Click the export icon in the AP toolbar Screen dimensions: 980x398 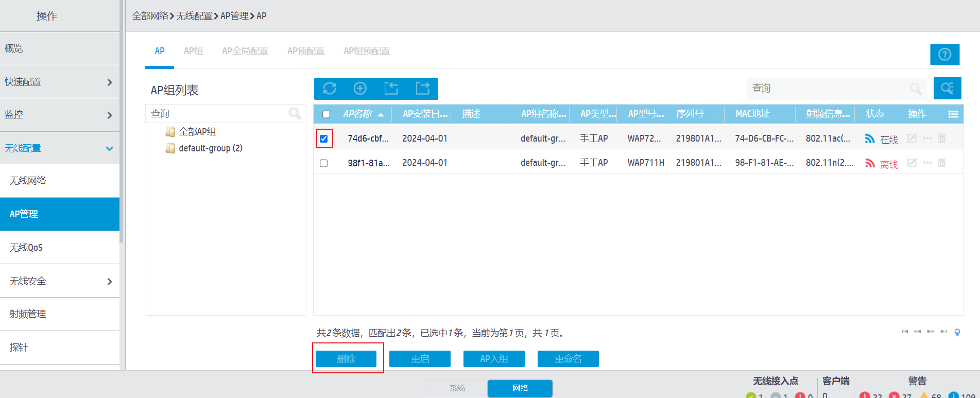click(423, 89)
